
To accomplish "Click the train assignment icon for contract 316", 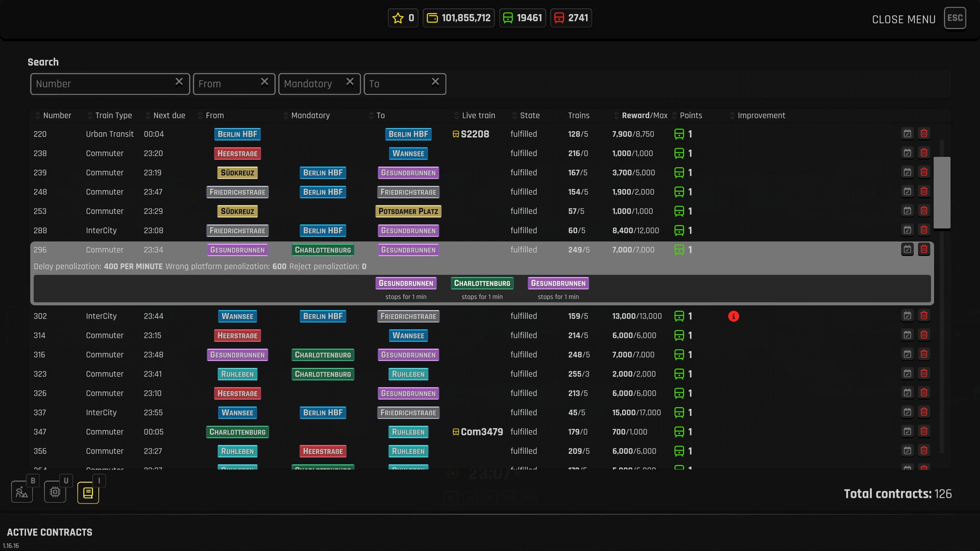I will click(x=679, y=355).
